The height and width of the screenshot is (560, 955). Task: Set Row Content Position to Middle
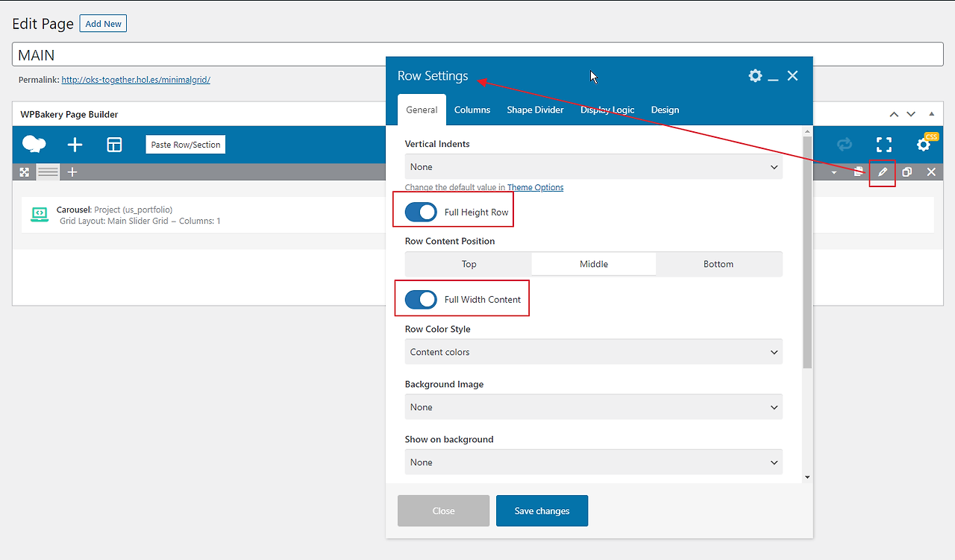point(594,264)
